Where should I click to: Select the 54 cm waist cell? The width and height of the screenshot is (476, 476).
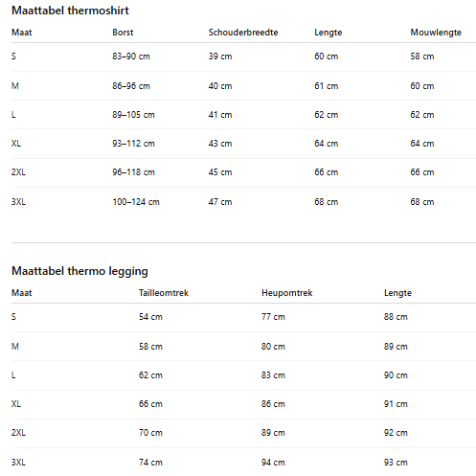(150, 317)
